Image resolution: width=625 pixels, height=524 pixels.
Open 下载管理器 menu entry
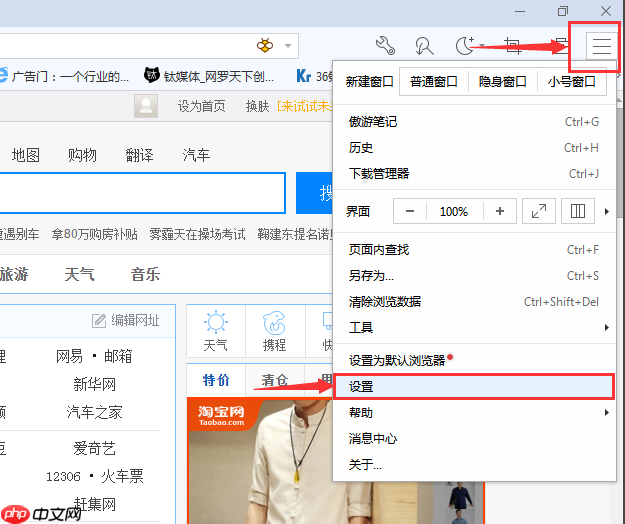click(x=474, y=174)
